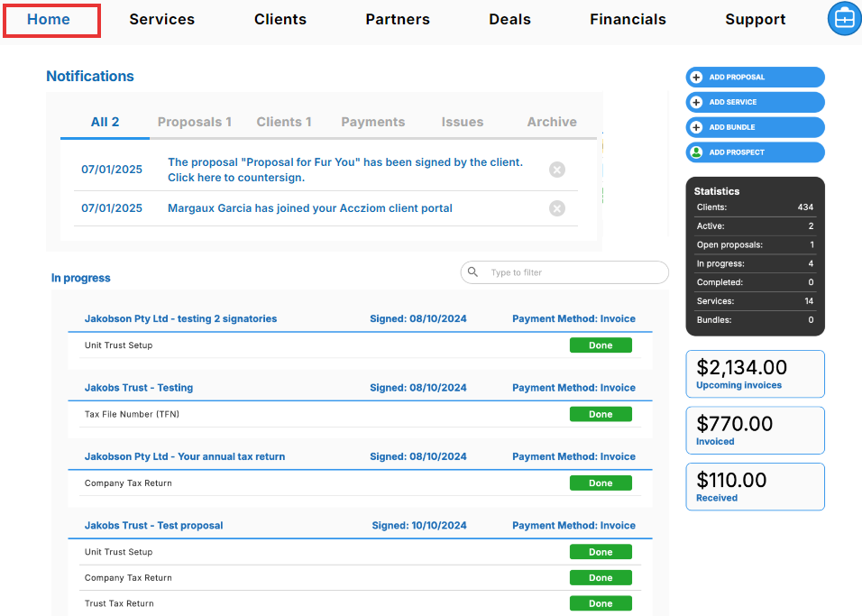Open Jakobs Trust - Testing proposal

[x=139, y=387]
